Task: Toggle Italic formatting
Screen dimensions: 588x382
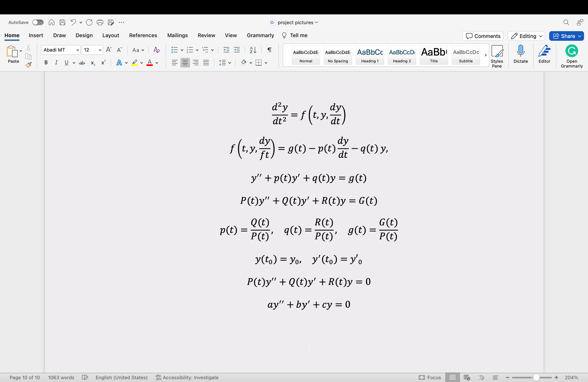Action: click(56, 63)
